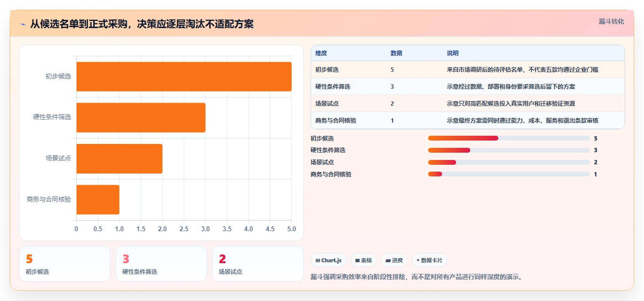Click the description starting 示意最终方案需同时通过

click(523, 121)
